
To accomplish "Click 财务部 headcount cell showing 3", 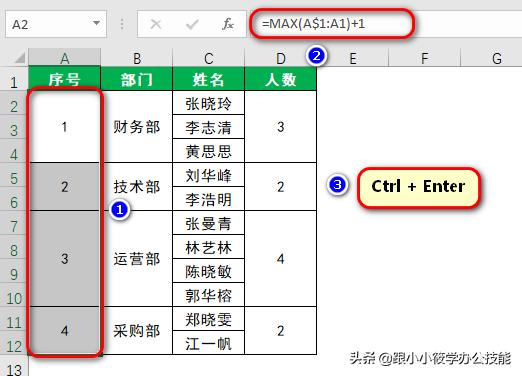I will pyautogui.click(x=280, y=127).
